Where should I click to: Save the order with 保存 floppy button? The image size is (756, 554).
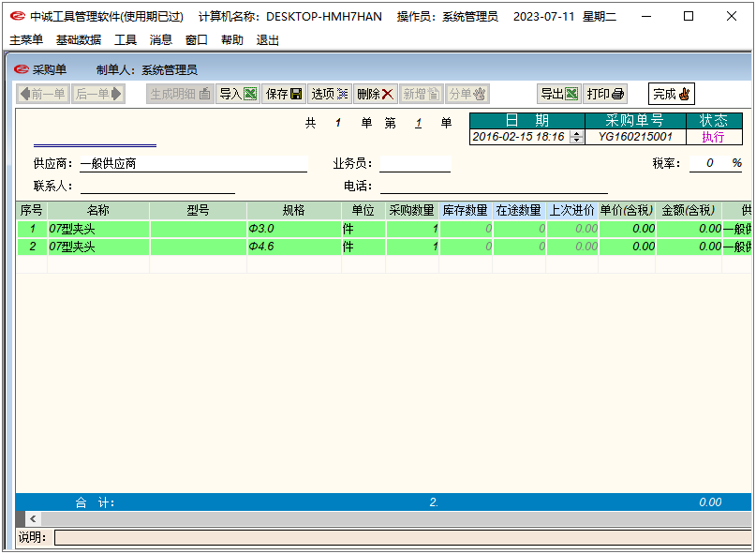(284, 94)
